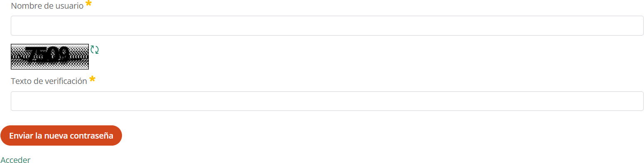The image size is (644, 163).
Task: Click the yellow asterisk beside Texto de verificación
Action: 92,79
